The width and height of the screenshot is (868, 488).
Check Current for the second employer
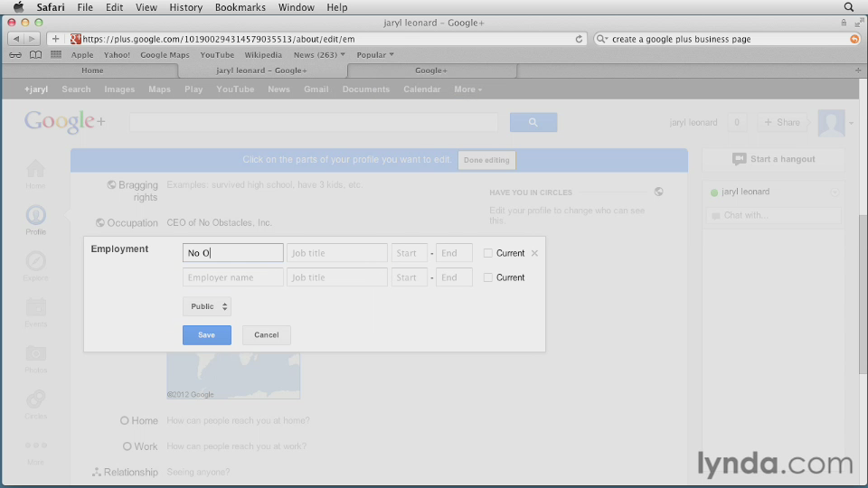(x=488, y=277)
